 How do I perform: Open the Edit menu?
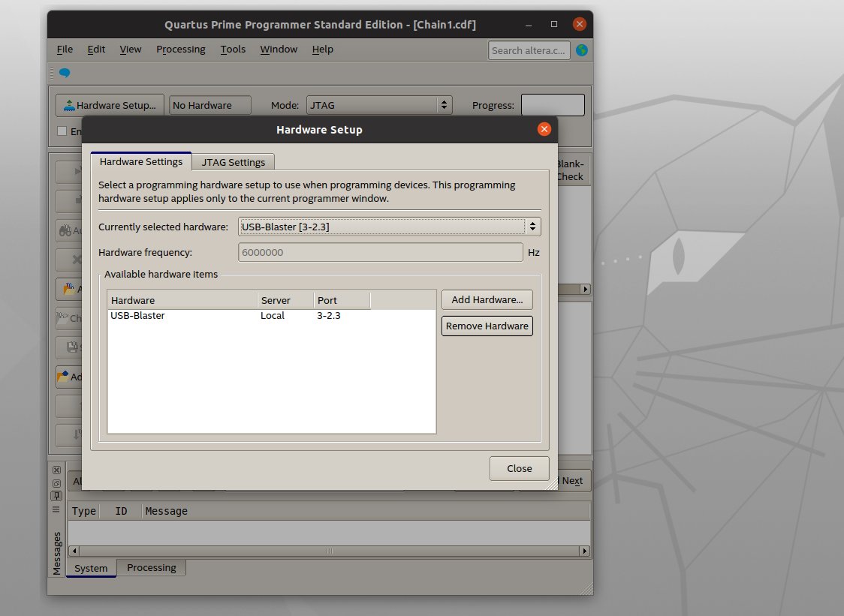click(x=96, y=49)
